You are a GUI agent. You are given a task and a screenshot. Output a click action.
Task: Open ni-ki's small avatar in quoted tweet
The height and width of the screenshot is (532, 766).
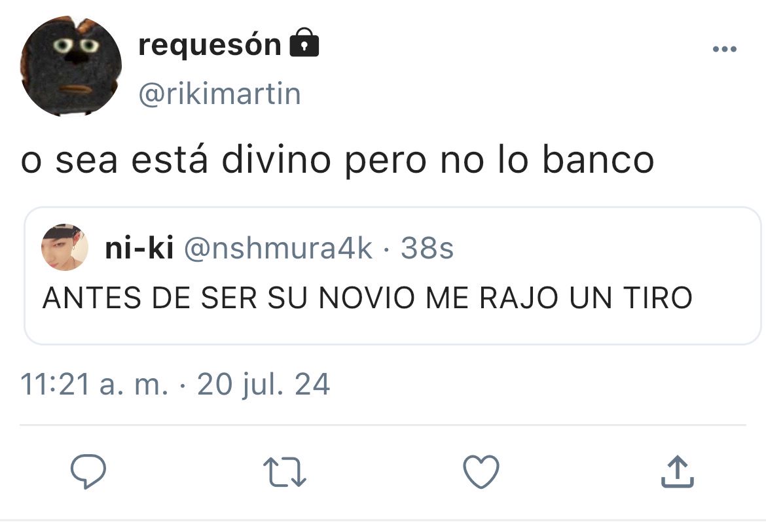click(x=65, y=247)
